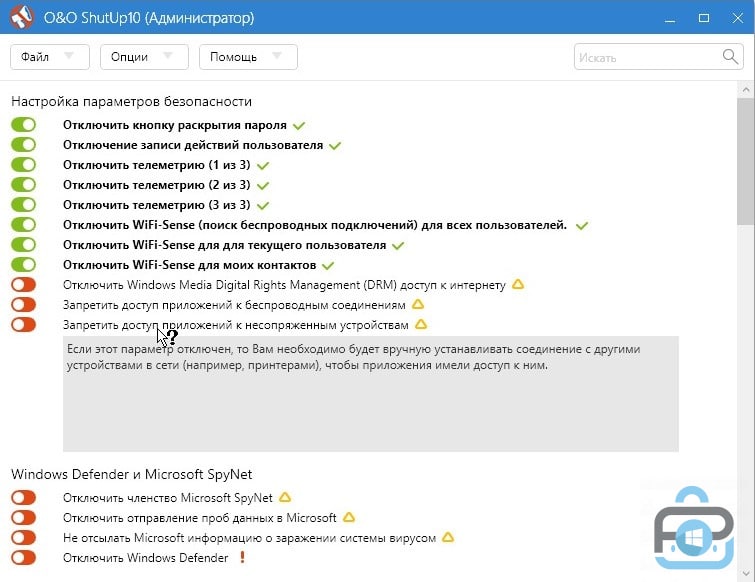Viewport: 755px width, 582px height.
Task: Click label Отключение записи действий пользователя
Action: coord(193,145)
